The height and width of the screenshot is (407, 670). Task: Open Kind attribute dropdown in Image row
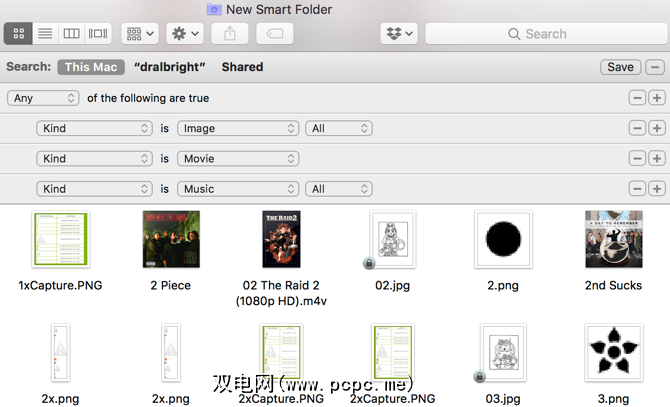(x=94, y=129)
